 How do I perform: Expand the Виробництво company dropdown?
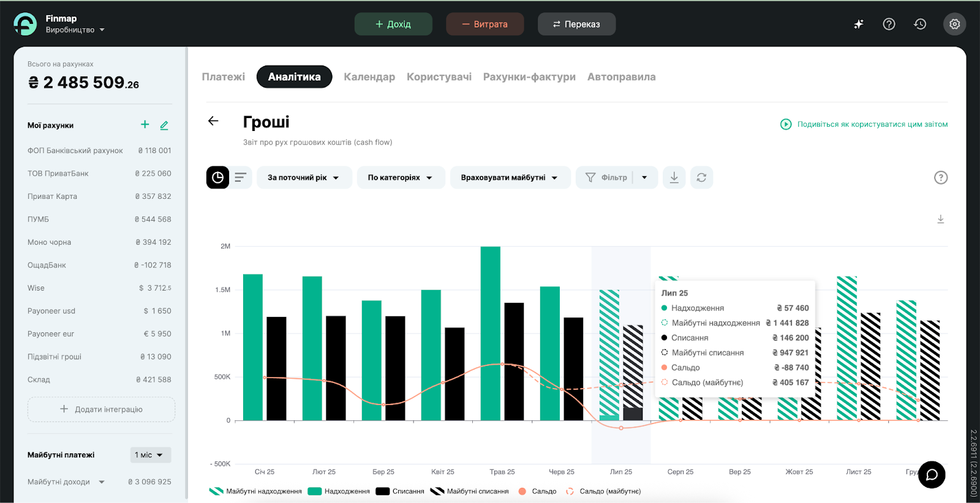click(x=75, y=29)
